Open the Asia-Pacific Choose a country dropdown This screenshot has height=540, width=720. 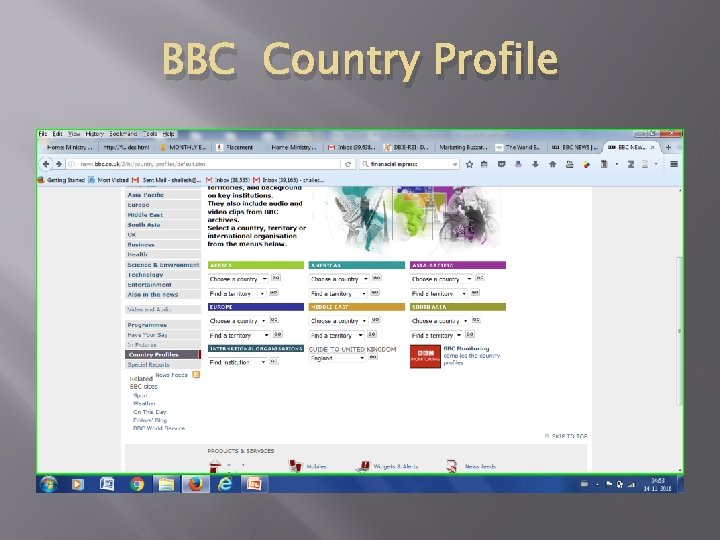pos(441,279)
